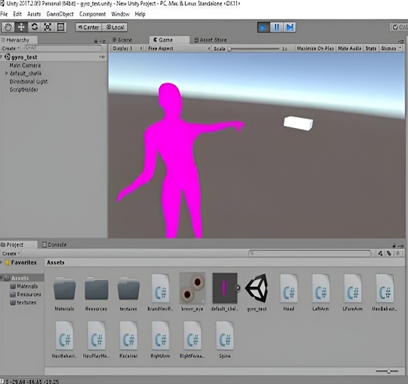Select the Hand tool in toolbar
The height and width of the screenshot is (384, 408).
pos(8,27)
